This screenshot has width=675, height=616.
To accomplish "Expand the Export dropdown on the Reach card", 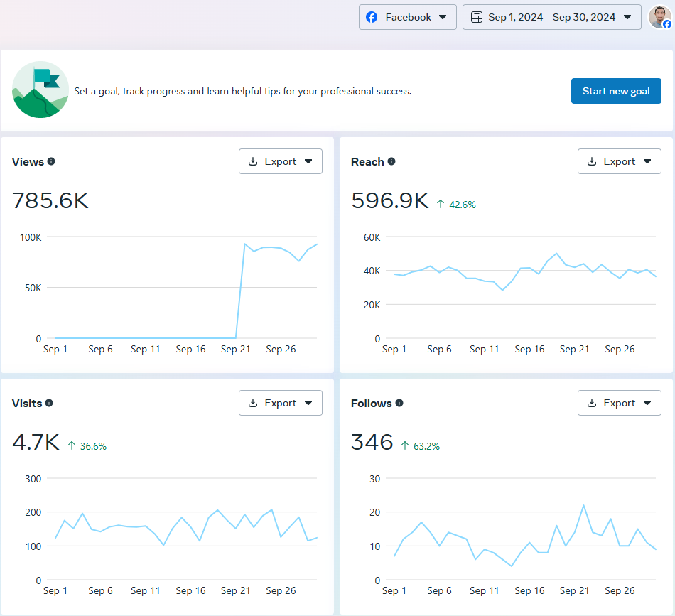I will click(x=649, y=161).
